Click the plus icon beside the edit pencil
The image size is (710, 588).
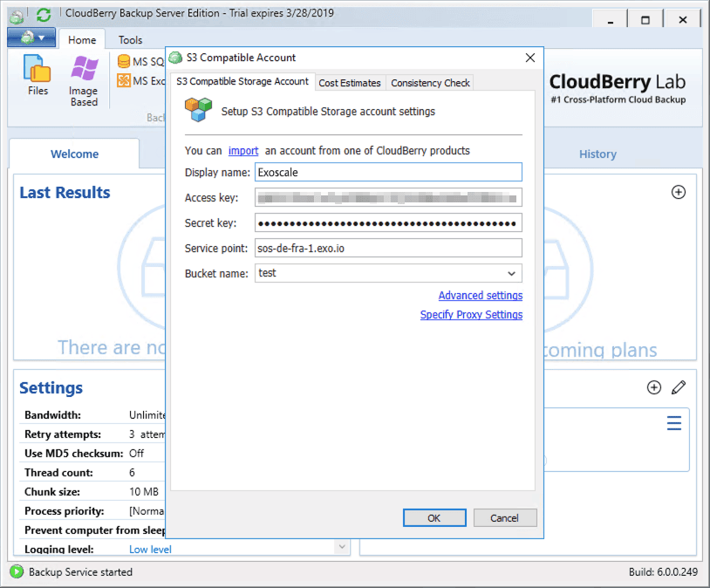click(x=654, y=387)
